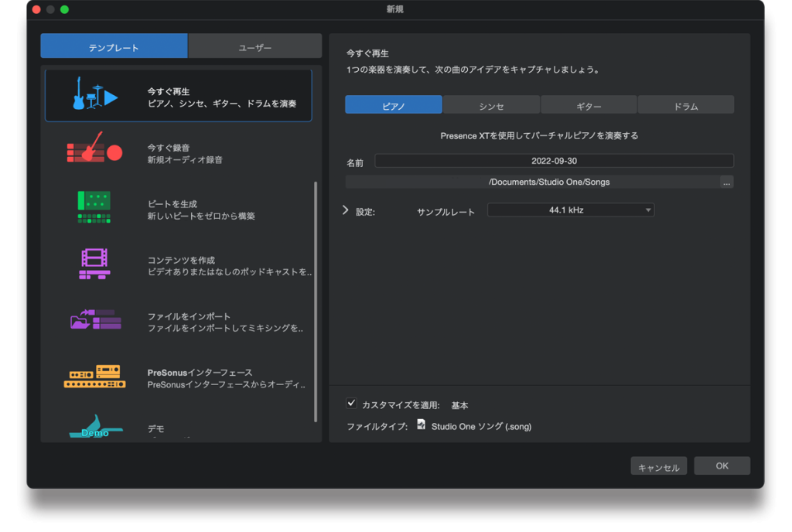Select the purple コンテンツを作成 film icon
This screenshot has width=792, height=532.
pos(94,263)
